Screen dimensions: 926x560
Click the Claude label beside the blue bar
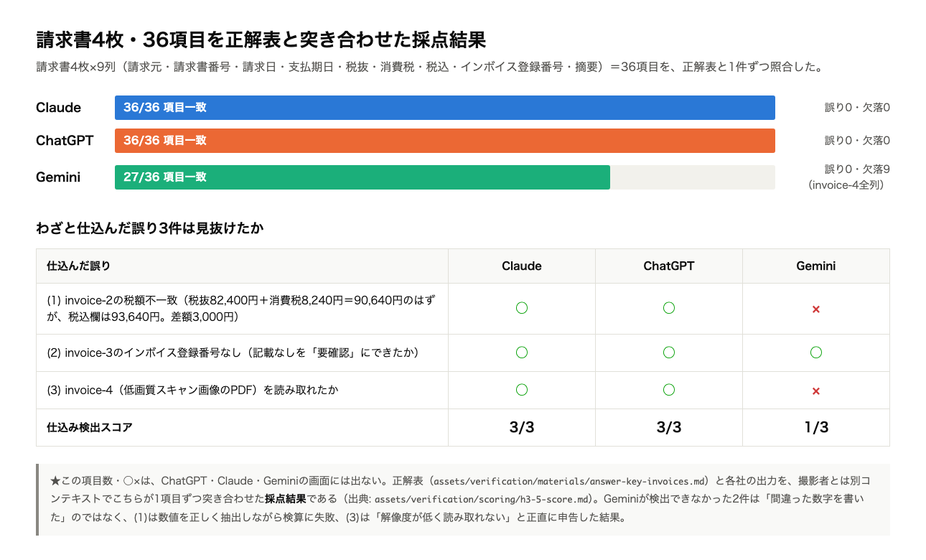coord(58,108)
